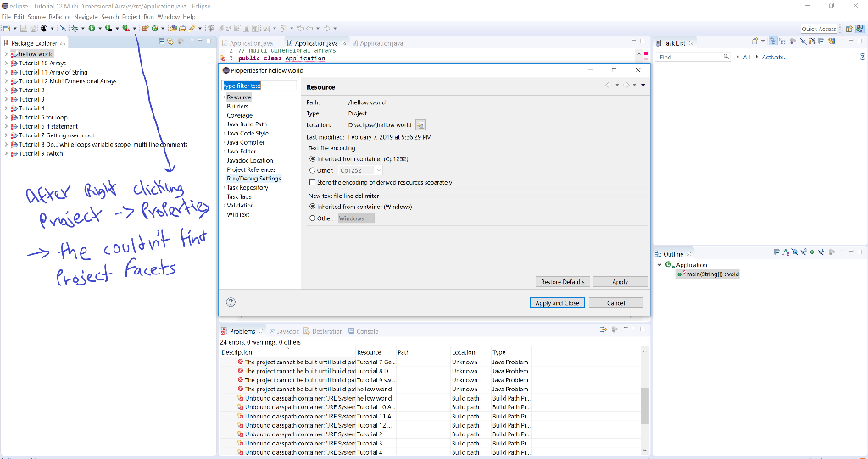The height and width of the screenshot is (459, 868).
Task: Check Store encoding of derived resources separately
Action: 313,182
